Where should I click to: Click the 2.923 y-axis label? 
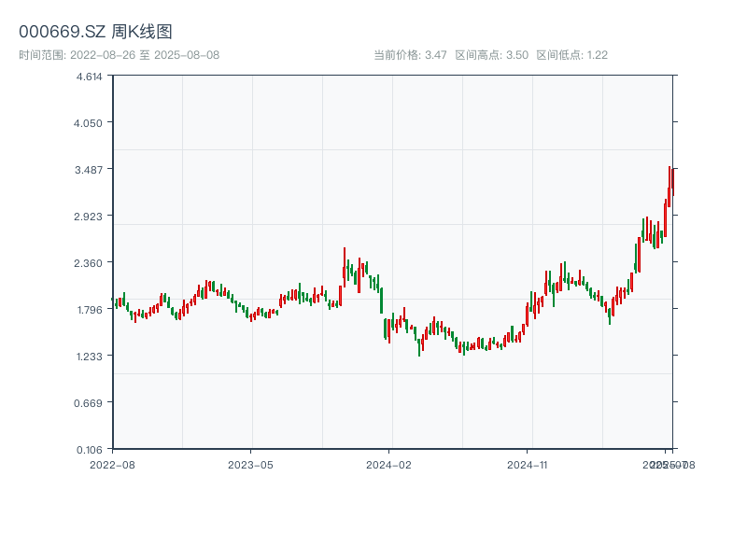pyautogui.click(x=89, y=216)
